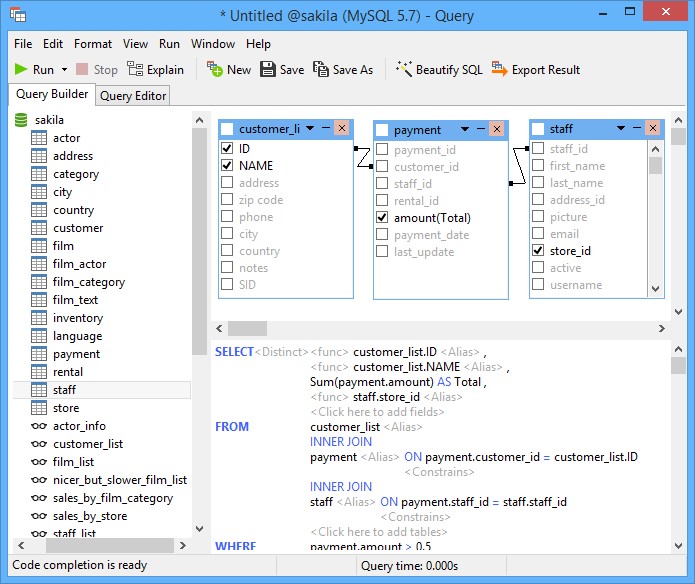
Task: Open the Format menu
Action: click(93, 44)
